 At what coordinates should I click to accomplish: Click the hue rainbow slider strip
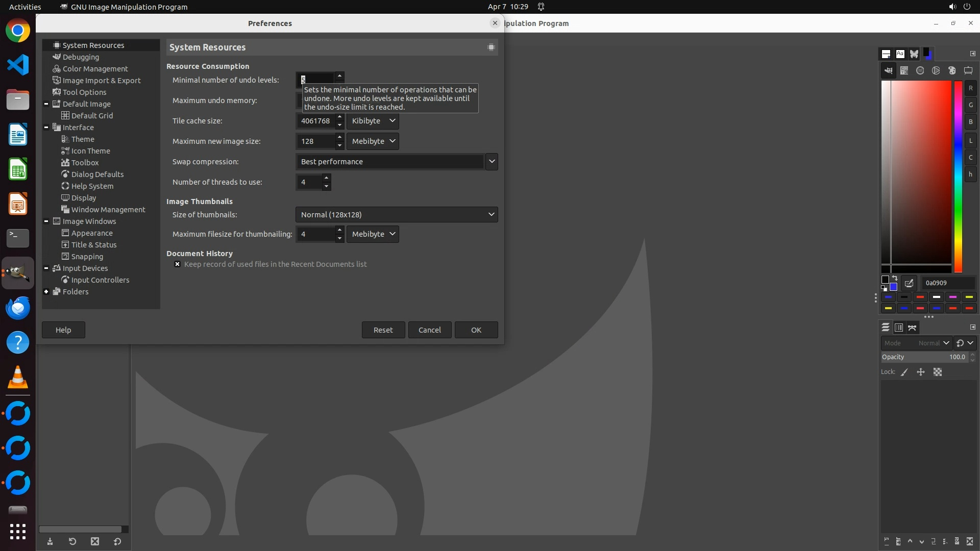coord(958,176)
